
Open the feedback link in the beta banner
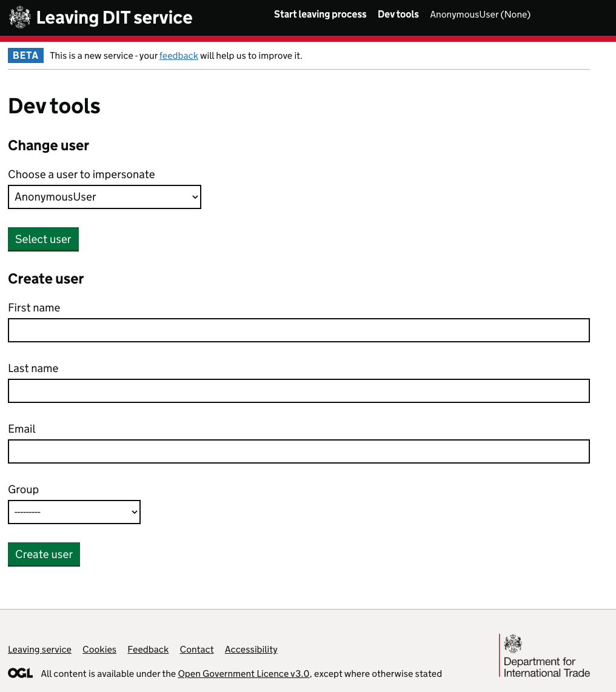(178, 55)
